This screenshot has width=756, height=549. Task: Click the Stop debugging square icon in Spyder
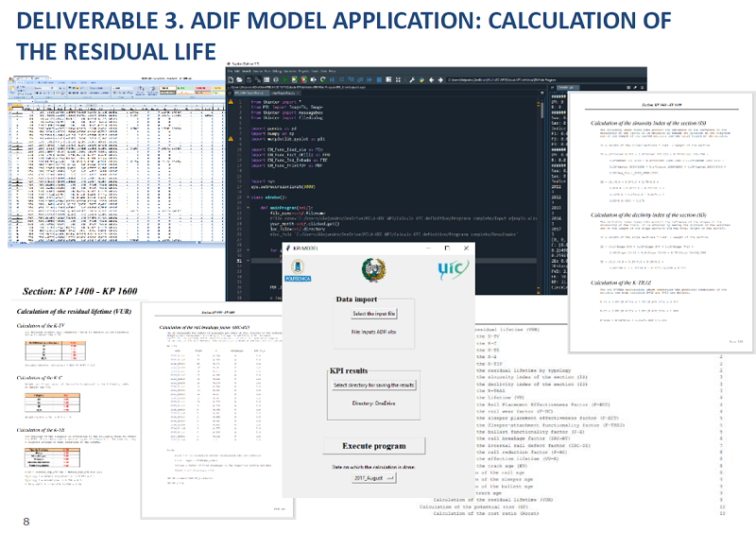click(379, 79)
